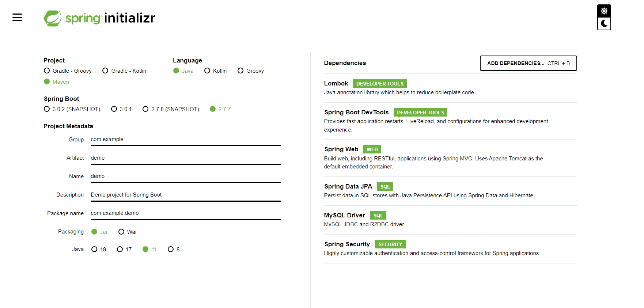Click the WEB category tag
This screenshot has height=308, width=644.
372,149
